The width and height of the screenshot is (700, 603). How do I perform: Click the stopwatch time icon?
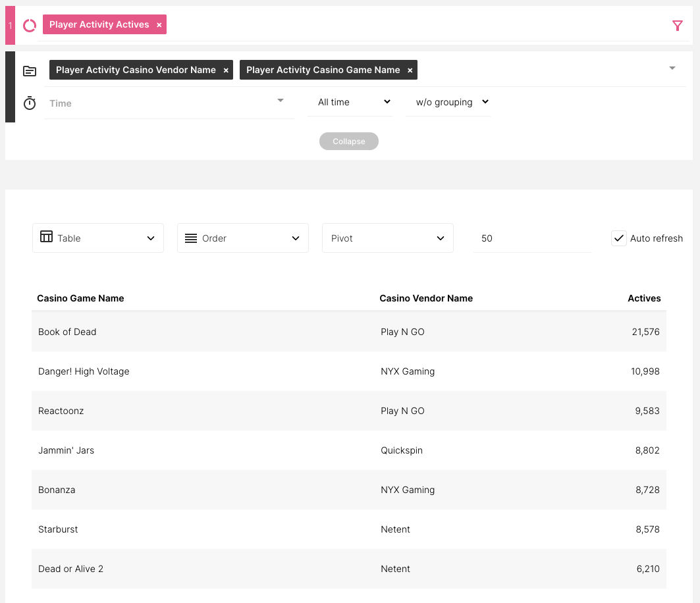point(30,103)
